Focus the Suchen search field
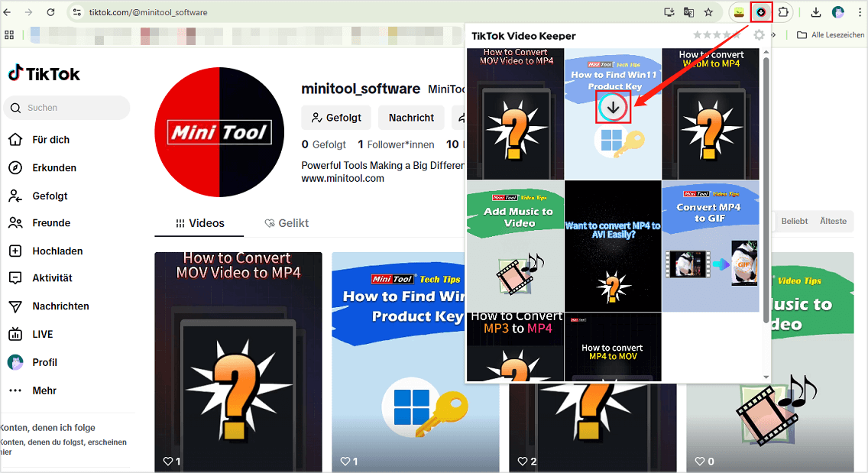This screenshot has height=473, width=868. tap(67, 108)
